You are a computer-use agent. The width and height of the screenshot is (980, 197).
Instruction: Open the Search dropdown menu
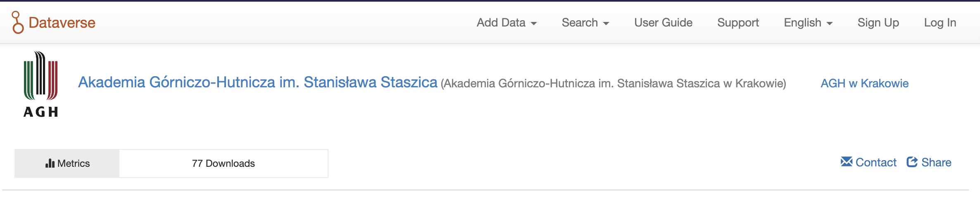[585, 23]
